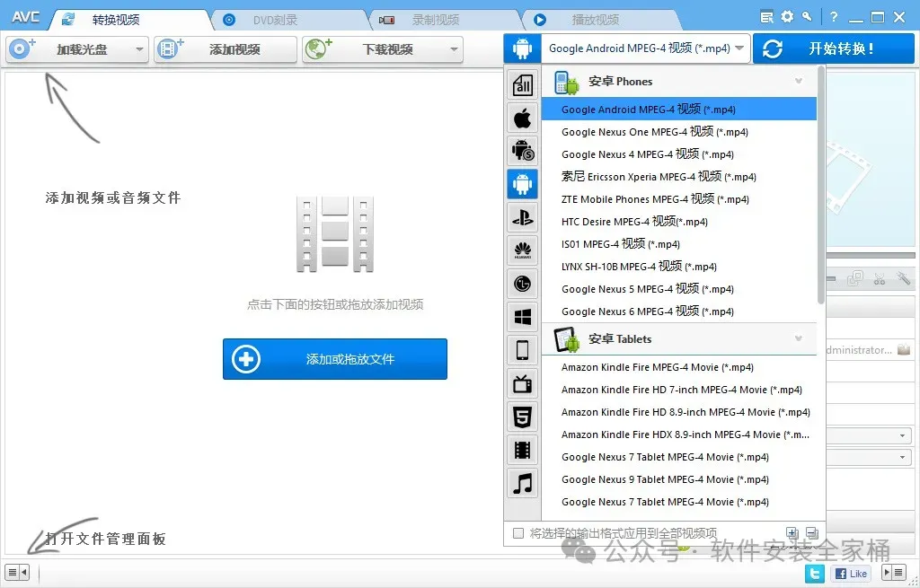Image resolution: width=920 pixels, height=588 pixels.
Task: Open the Android-with-coin category icon
Action: click(522, 151)
